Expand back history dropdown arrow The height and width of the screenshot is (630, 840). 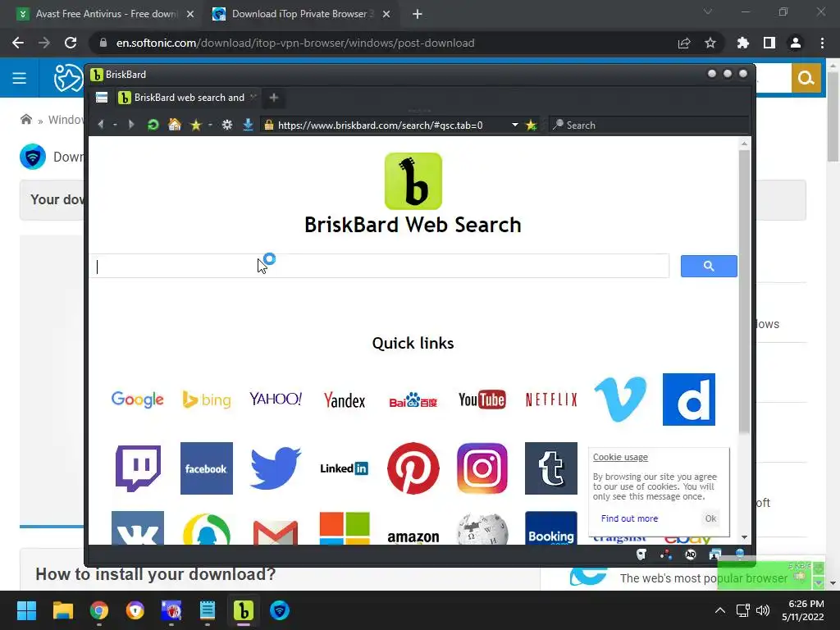[x=115, y=125]
